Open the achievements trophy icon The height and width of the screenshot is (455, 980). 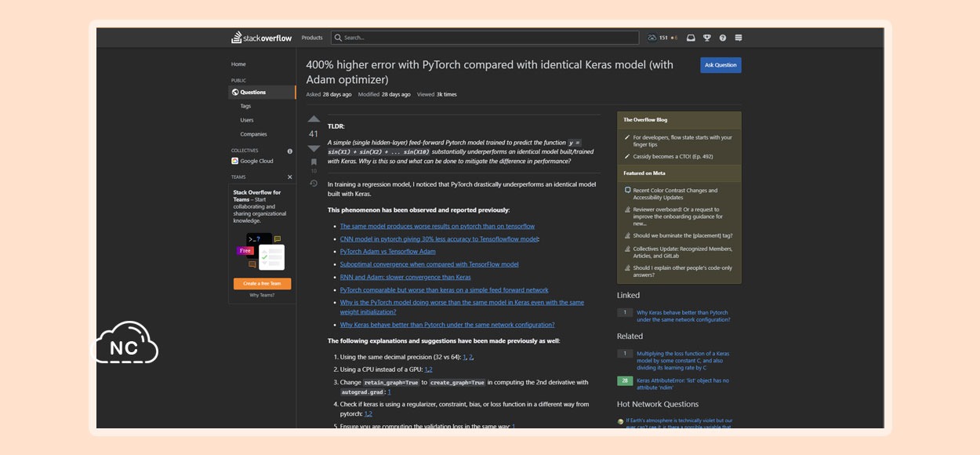click(706, 38)
